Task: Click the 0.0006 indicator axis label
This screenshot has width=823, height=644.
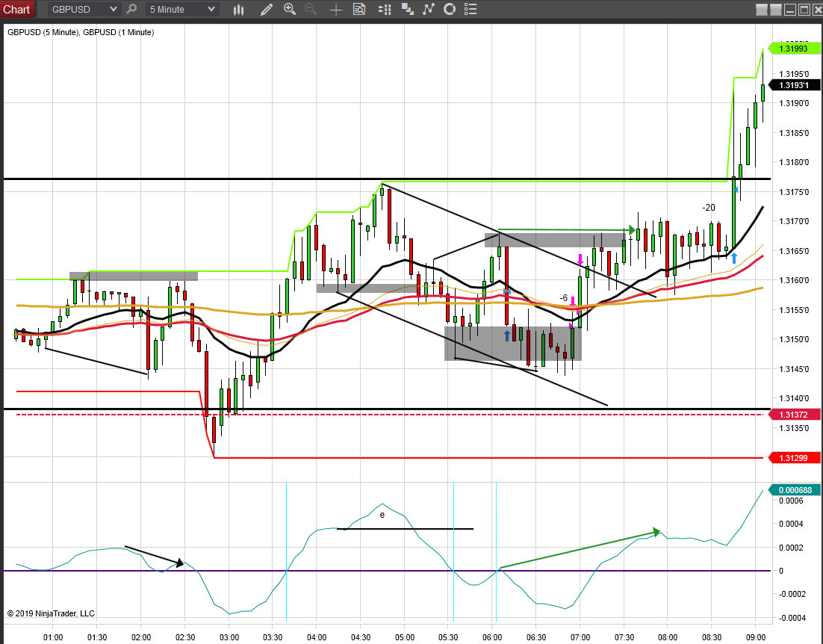Action: tap(791, 501)
